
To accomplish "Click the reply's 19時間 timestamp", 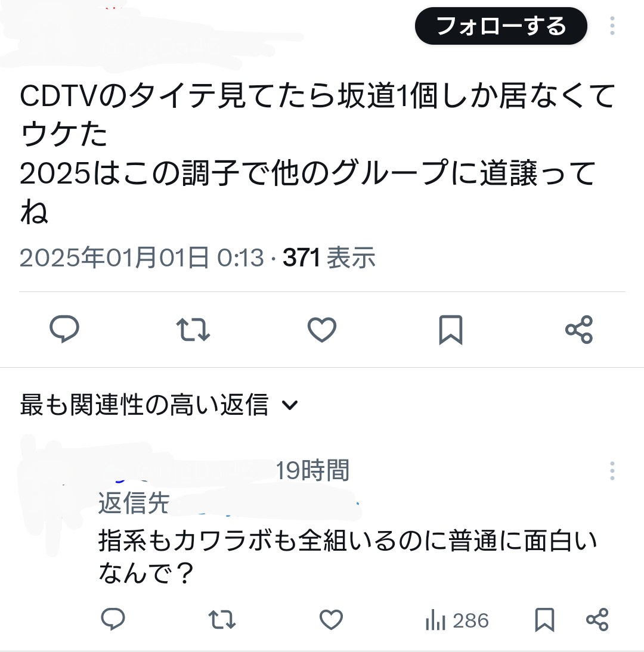I will point(312,470).
